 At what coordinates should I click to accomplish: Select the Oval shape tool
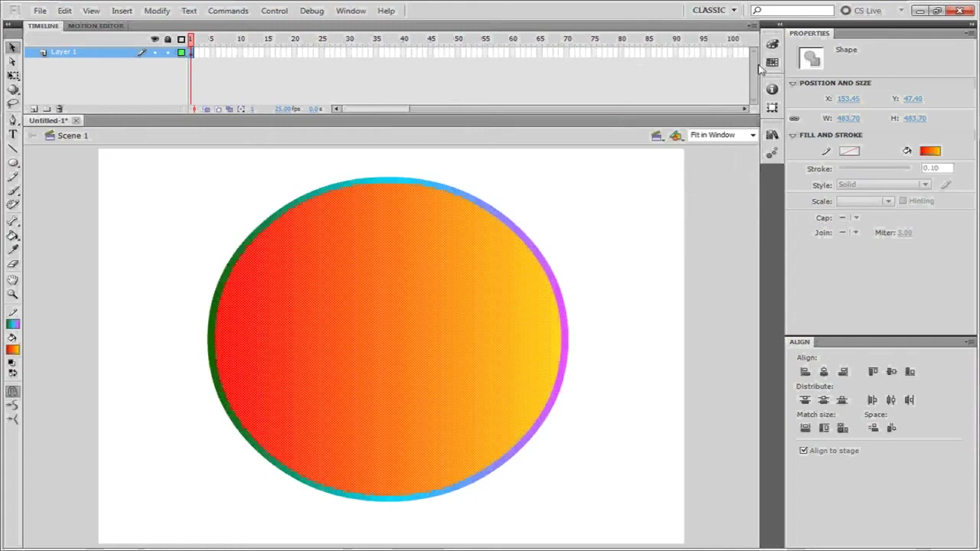tap(12, 162)
